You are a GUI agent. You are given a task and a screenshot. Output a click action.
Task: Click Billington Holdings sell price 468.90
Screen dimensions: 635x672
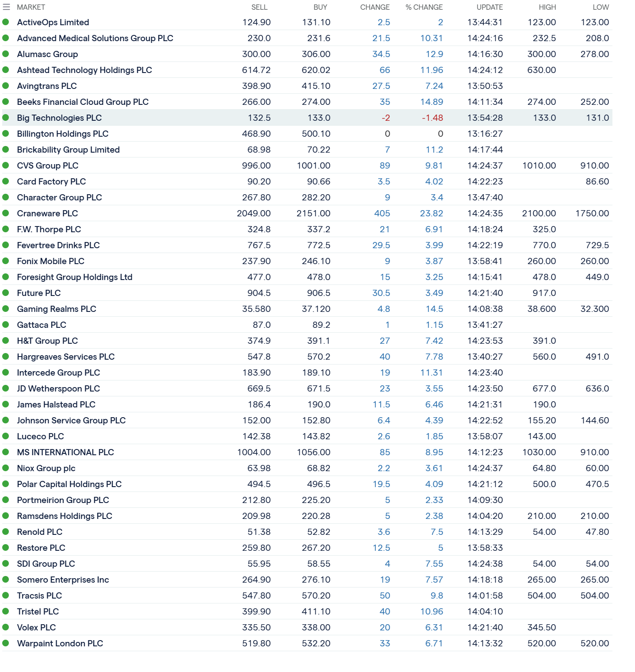256,134
